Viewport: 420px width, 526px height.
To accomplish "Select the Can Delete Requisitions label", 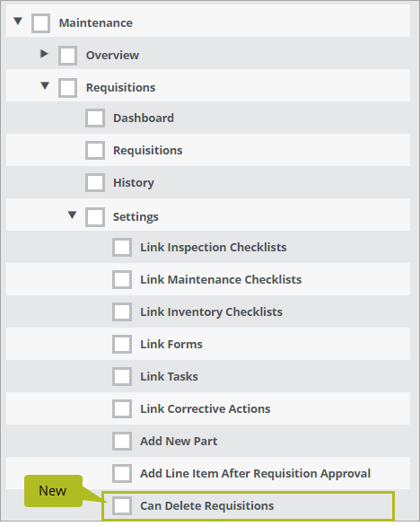I will click(206, 505).
